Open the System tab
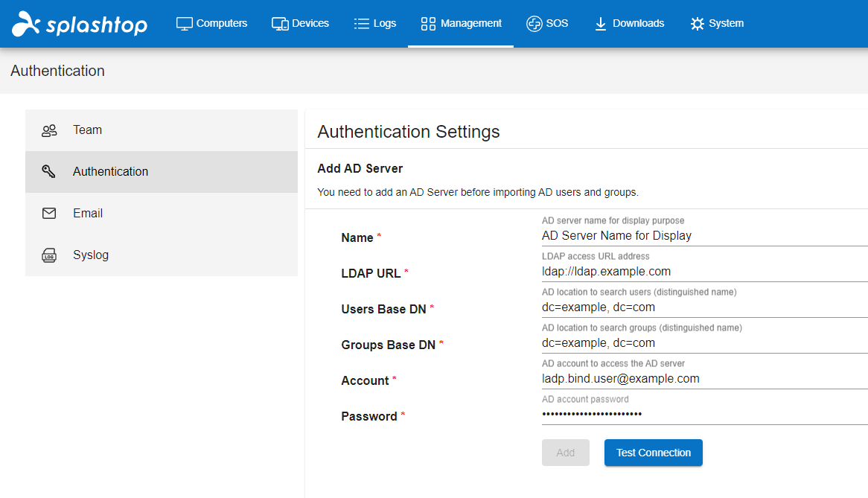 (x=717, y=24)
